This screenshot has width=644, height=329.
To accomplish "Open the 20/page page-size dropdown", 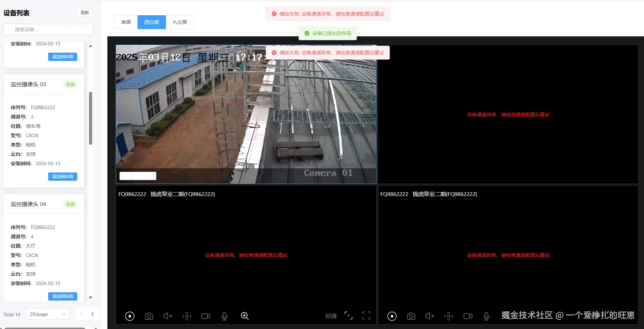I will click(x=48, y=314).
